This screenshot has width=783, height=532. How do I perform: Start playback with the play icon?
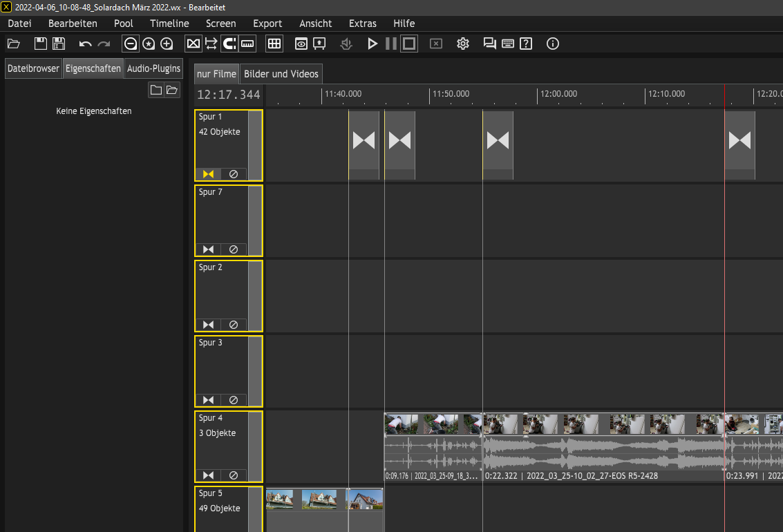[x=372, y=44]
